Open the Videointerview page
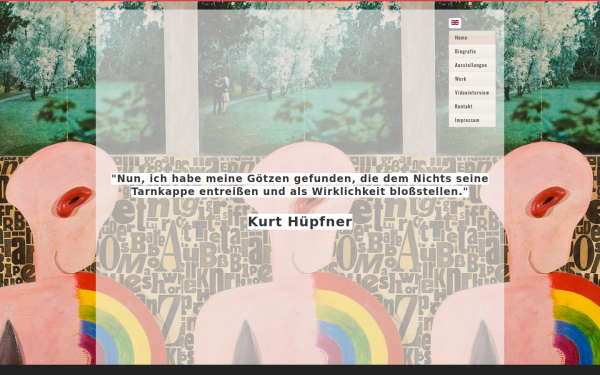 point(472,93)
